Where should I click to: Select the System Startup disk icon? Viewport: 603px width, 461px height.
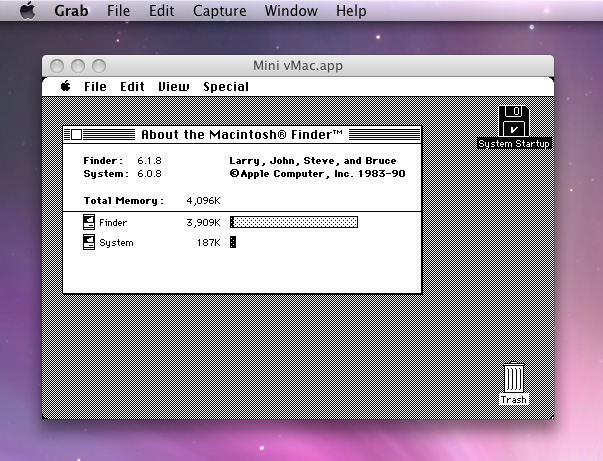click(x=514, y=123)
